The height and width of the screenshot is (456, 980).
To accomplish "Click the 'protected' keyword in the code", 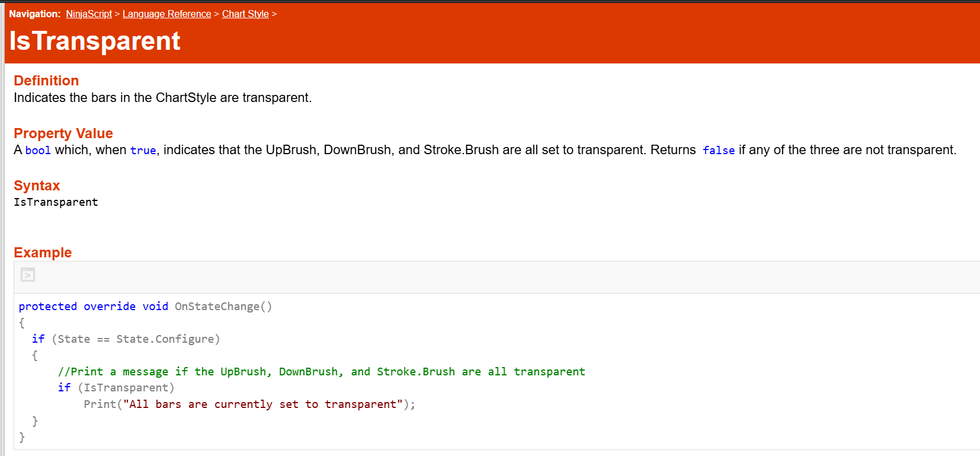I will pos(47,307).
